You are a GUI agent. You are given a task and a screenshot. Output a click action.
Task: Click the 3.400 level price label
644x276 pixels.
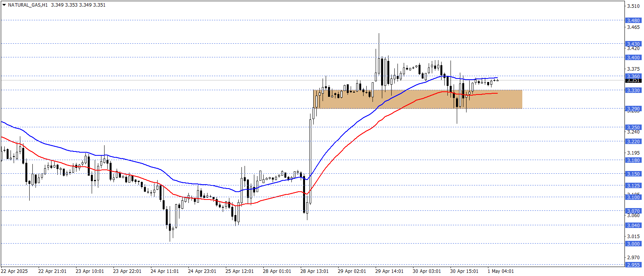tap(633, 57)
